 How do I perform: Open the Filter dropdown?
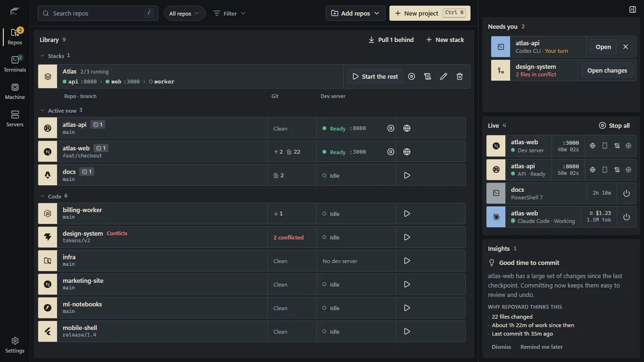coord(230,13)
